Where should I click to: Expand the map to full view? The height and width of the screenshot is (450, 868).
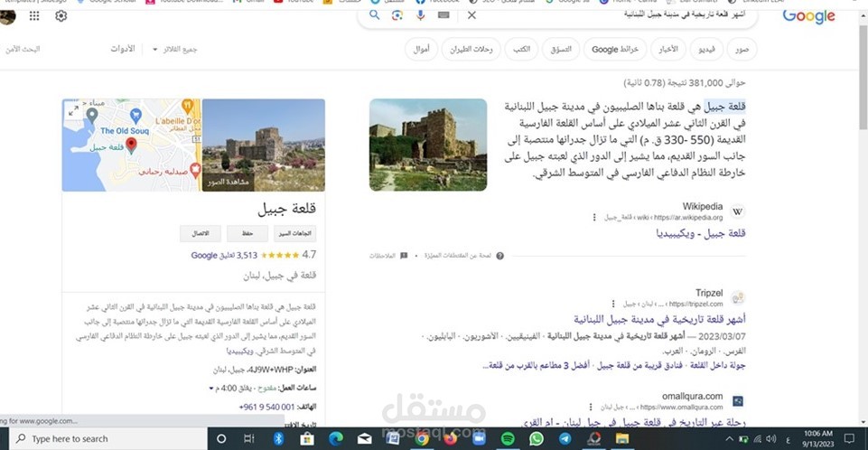point(73,111)
